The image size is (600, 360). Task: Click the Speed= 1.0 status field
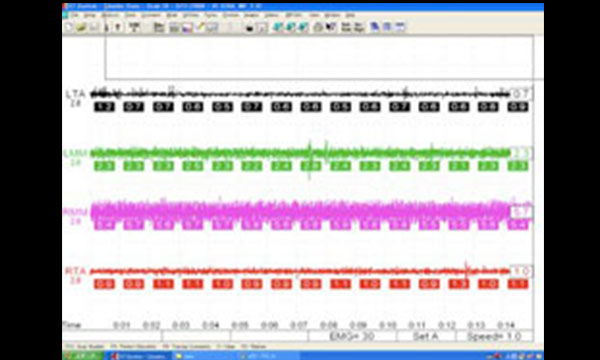(x=494, y=336)
